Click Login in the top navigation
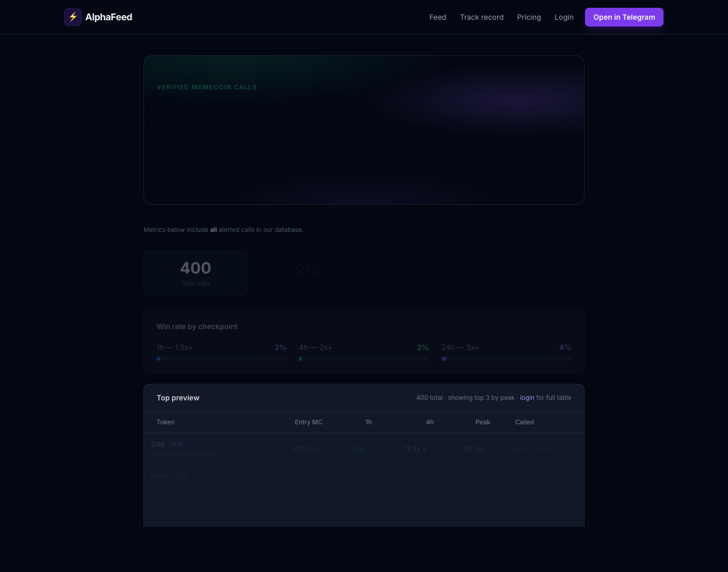This screenshot has width=728, height=572. 564,17
